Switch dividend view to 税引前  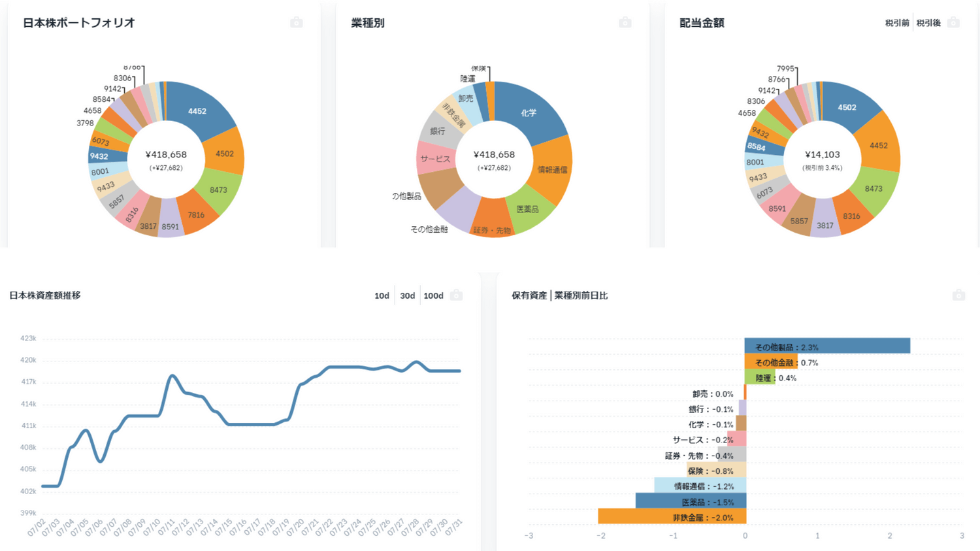(897, 23)
